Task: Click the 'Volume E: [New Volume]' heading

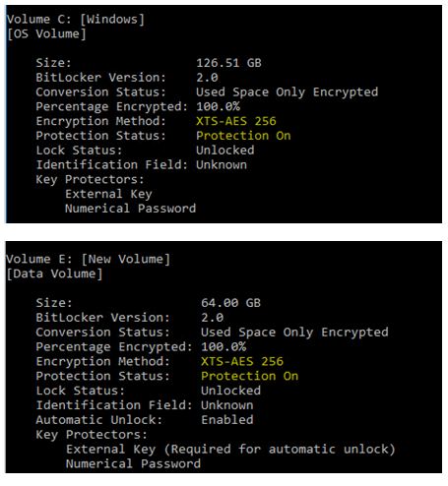Action: pos(89,259)
